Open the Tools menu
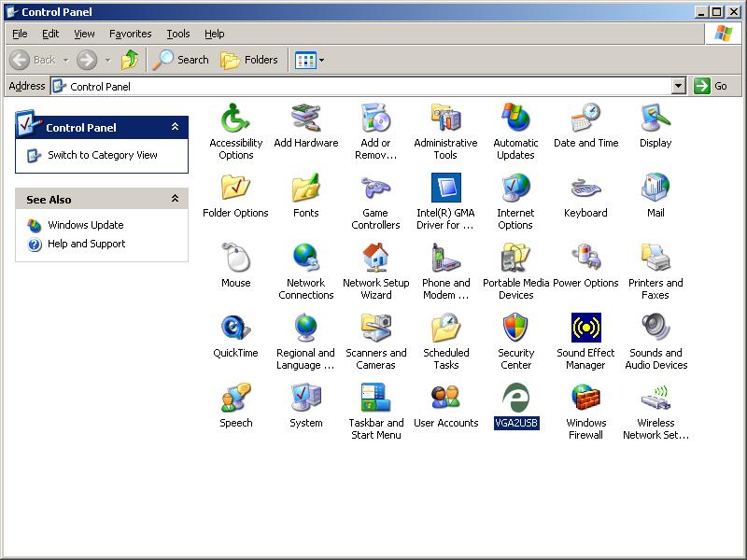This screenshot has width=747, height=560. 177,34
